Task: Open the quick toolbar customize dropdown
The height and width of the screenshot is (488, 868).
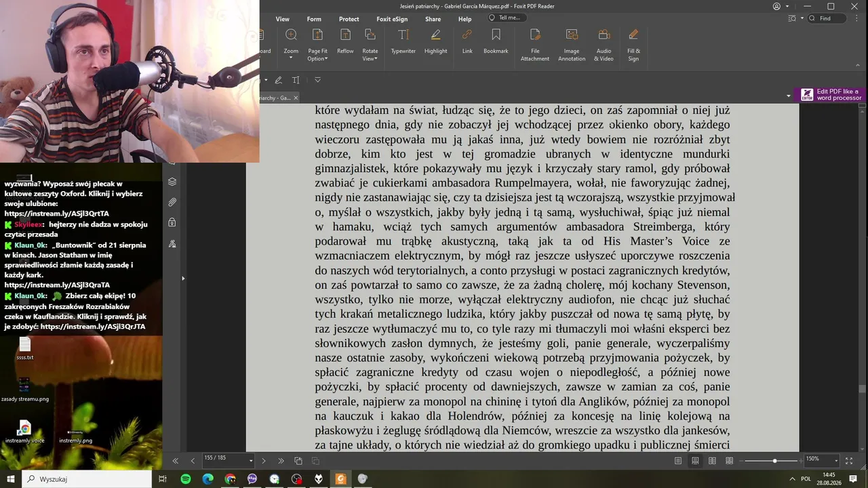Action: tap(317, 80)
